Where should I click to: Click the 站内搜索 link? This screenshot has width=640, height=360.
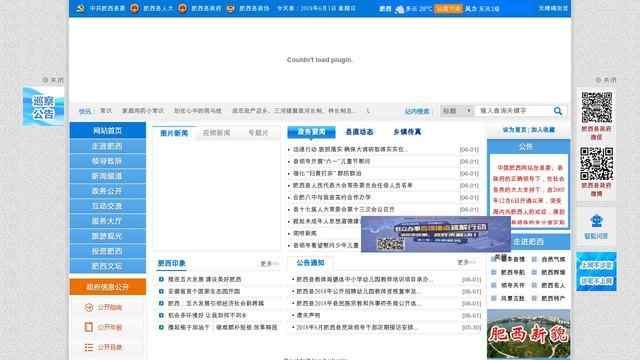[x=417, y=111]
